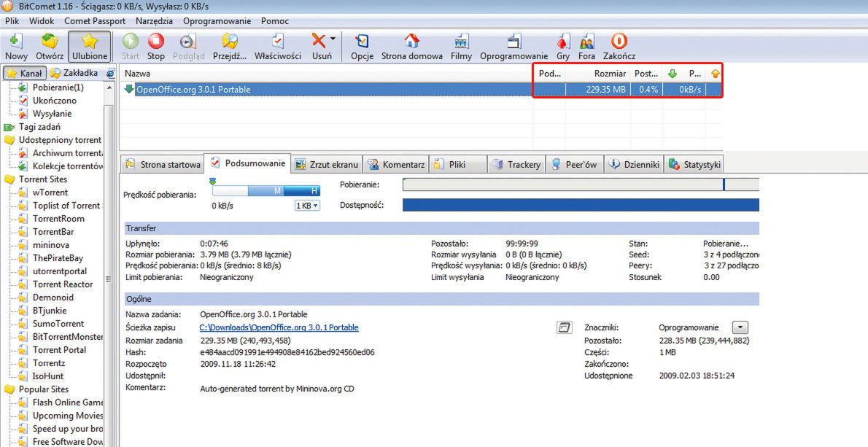Image resolution: width=868 pixels, height=447 pixels.
Task: Select the hash value text
Action: pyautogui.click(x=287, y=352)
